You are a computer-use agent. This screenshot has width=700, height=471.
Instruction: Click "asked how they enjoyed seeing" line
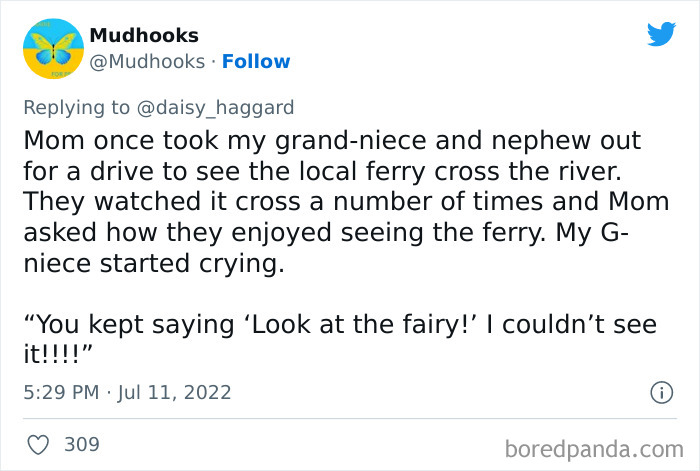(330, 232)
